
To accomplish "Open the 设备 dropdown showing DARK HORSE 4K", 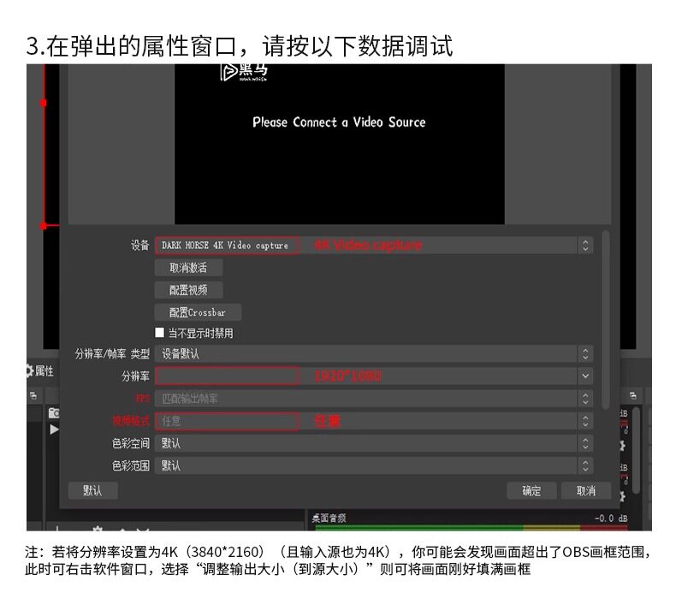I will pos(374,245).
